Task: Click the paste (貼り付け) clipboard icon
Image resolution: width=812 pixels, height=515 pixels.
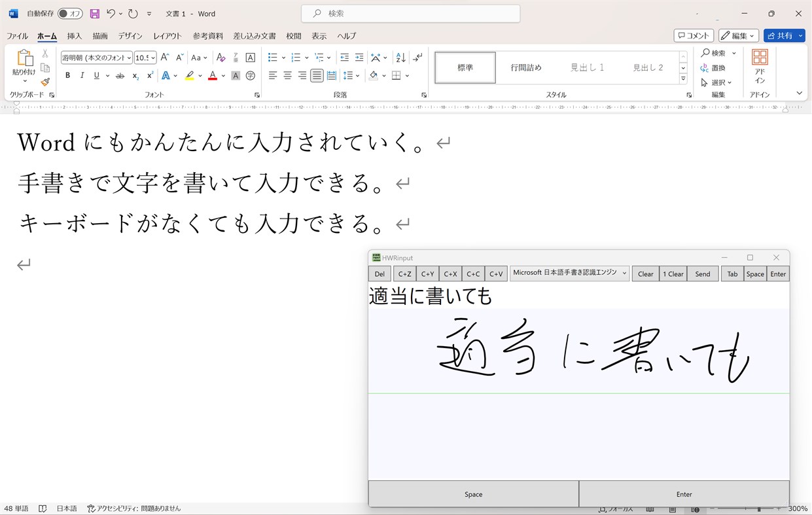Action: coord(24,59)
